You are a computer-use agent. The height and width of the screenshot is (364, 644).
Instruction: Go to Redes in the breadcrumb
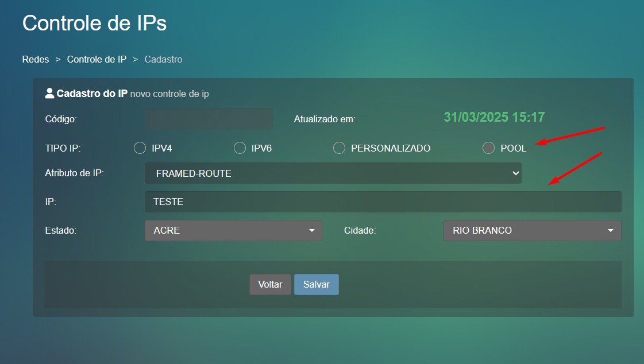pos(36,59)
